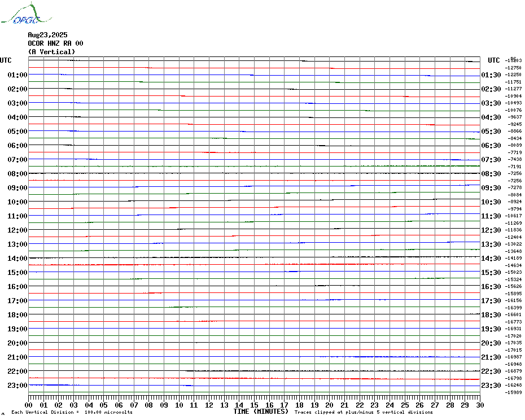Click the offset value -16399
Image resolution: width=525 pixels, height=420 pixels.
(513, 308)
